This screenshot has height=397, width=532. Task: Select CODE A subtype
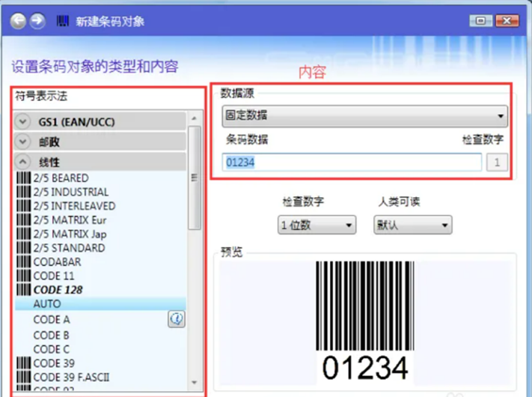point(52,320)
